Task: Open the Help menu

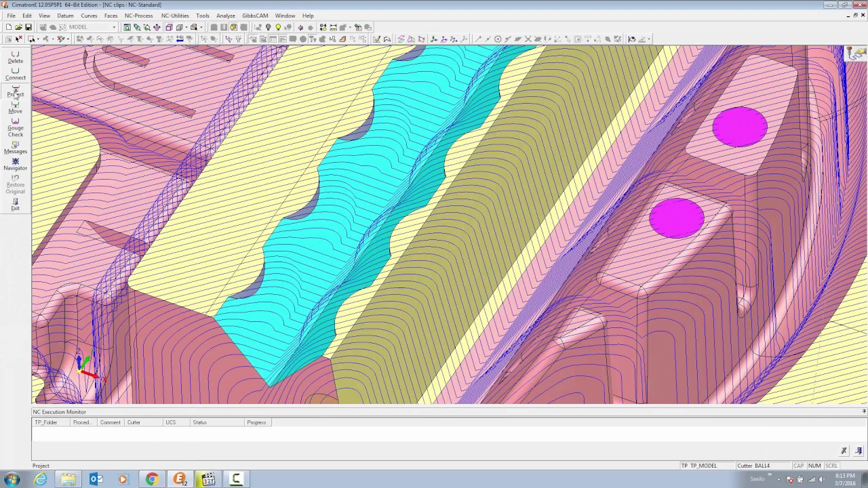Action: click(x=308, y=16)
